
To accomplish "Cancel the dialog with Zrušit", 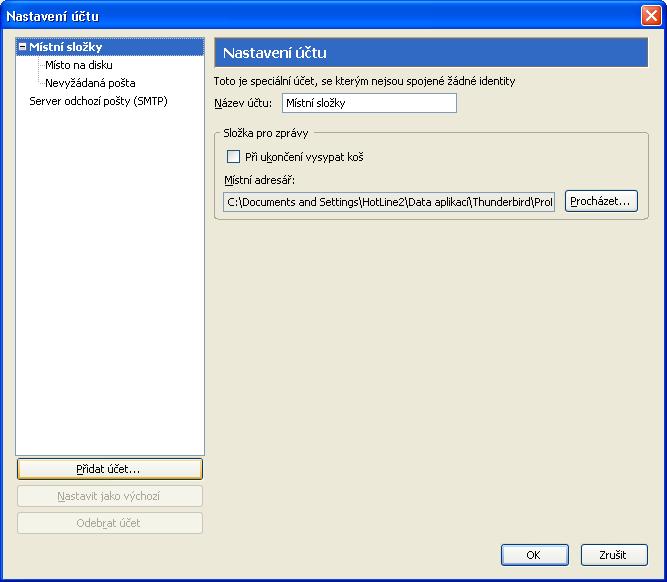I will [613, 555].
